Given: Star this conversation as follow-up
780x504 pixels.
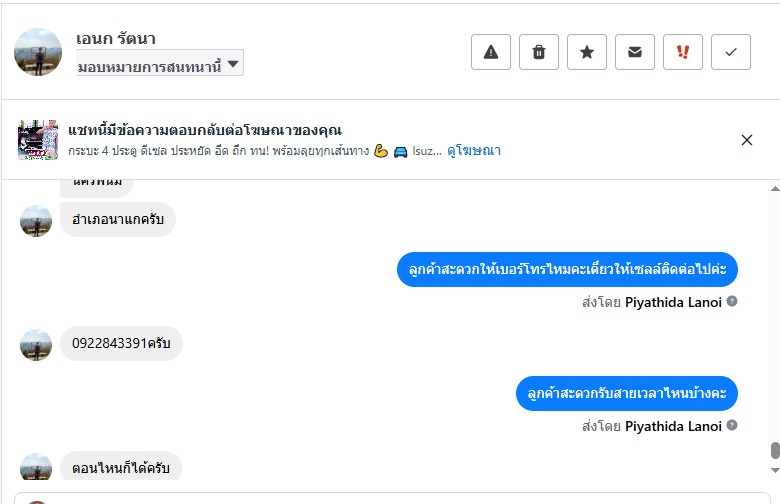Looking at the screenshot, I should point(587,53).
